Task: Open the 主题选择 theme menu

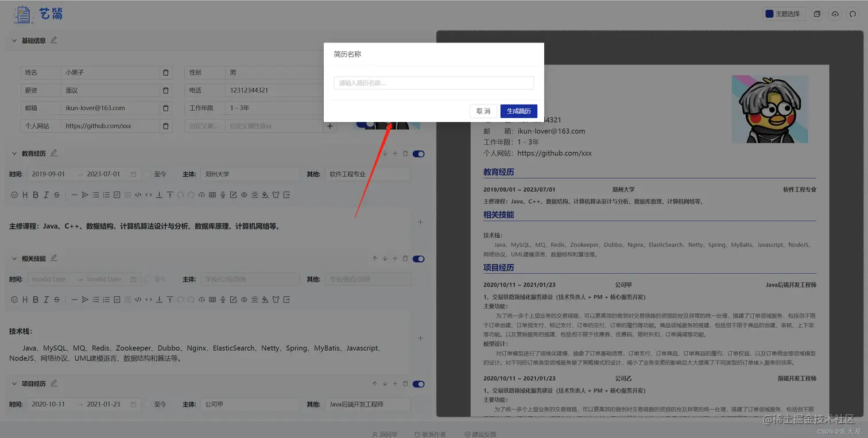Action: click(x=788, y=14)
